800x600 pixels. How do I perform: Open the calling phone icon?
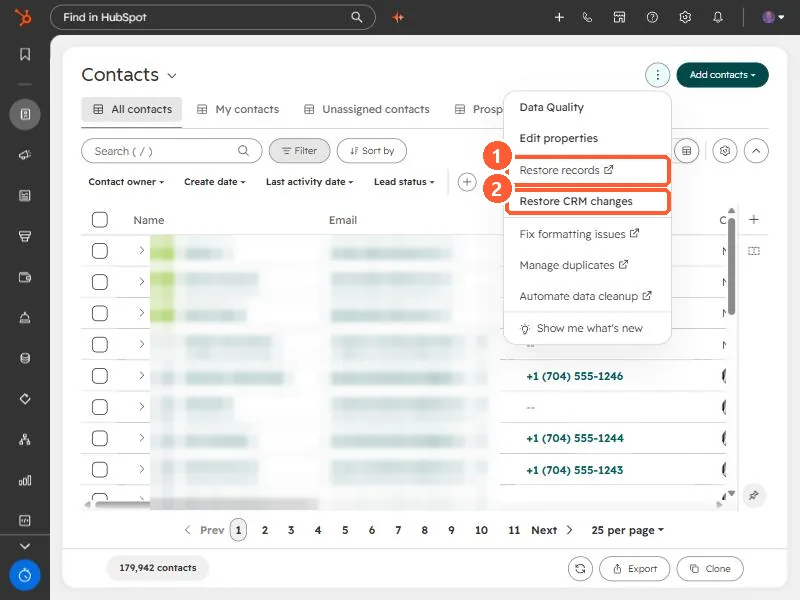588,17
